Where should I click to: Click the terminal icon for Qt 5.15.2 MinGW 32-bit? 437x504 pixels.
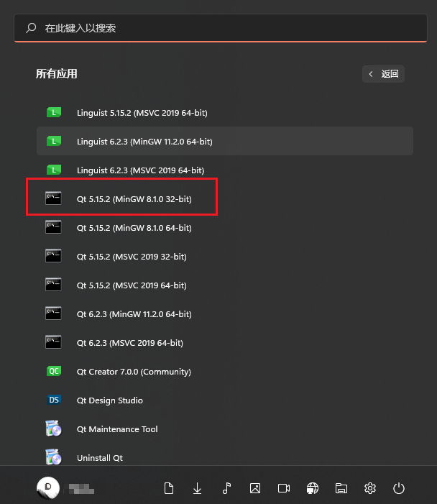53,198
